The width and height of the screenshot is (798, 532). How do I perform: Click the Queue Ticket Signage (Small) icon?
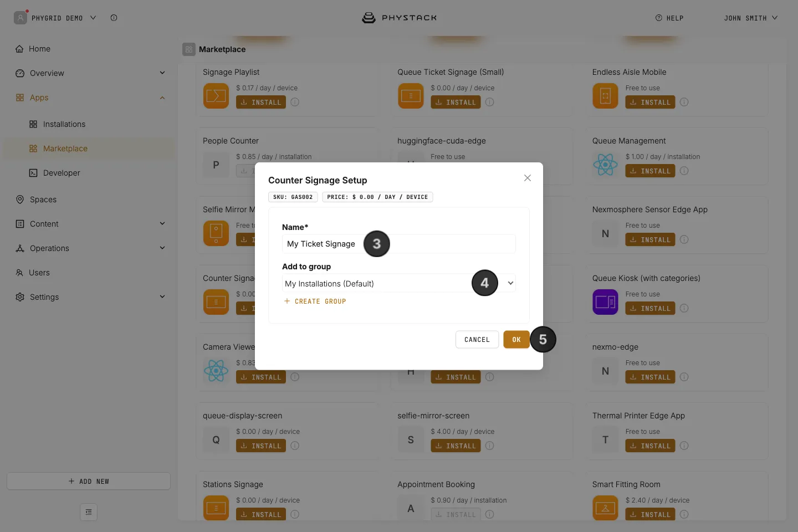coord(411,96)
